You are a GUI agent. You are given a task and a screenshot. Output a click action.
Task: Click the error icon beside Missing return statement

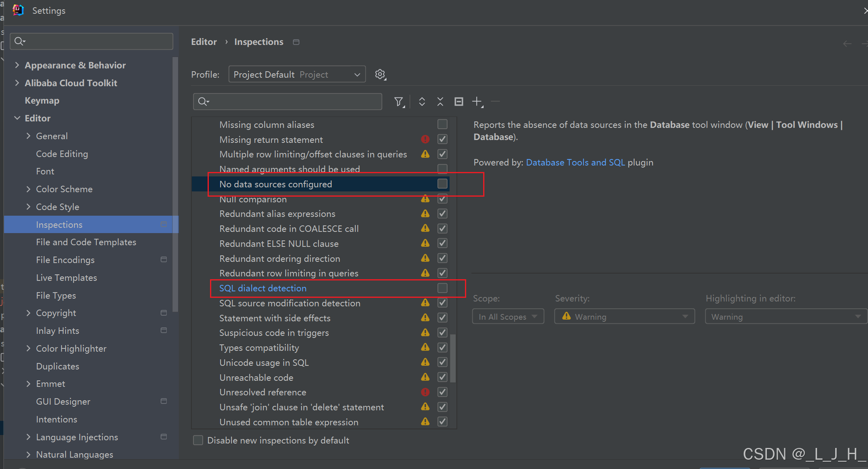(x=425, y=140)
